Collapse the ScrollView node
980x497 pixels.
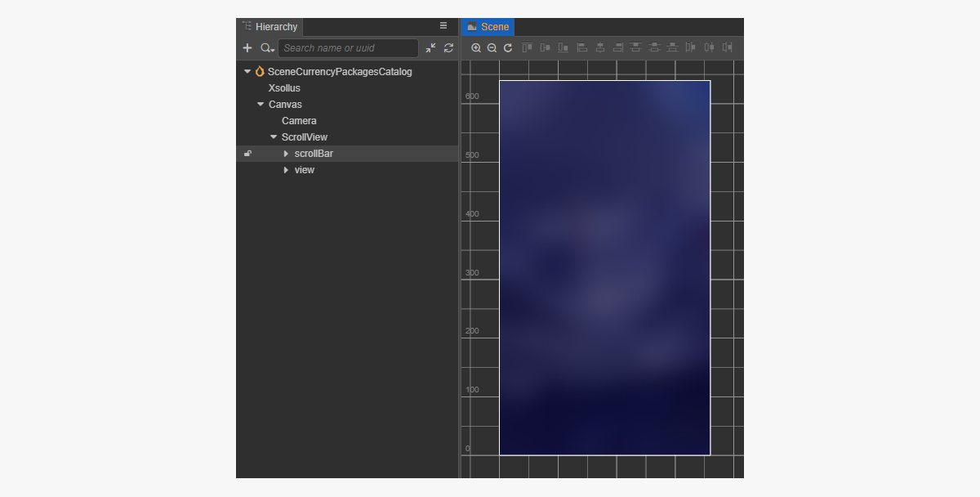pyautogui.click(x=274, y=137)
